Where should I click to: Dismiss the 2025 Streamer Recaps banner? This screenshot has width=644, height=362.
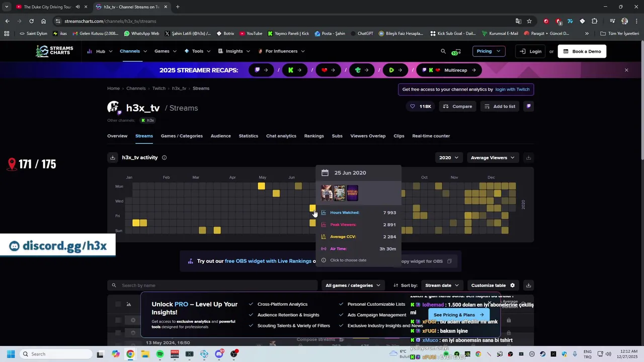pyautogui.click(x=626, y=70)
